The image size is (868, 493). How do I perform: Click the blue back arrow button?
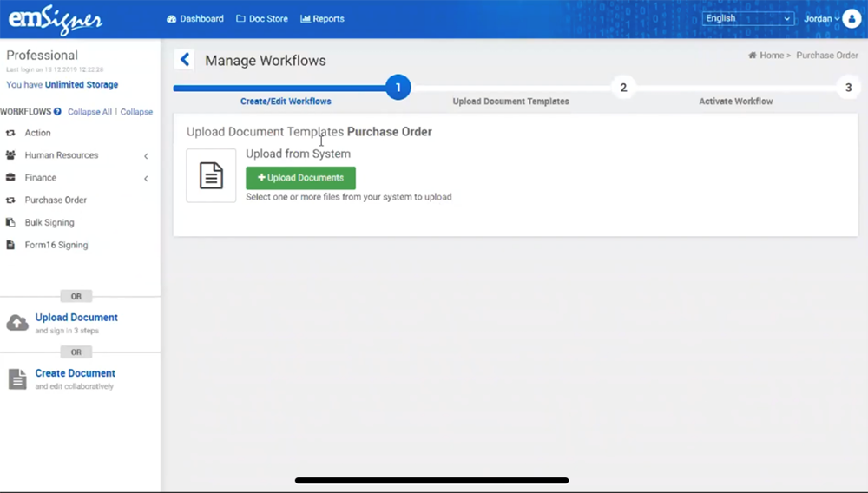pos(184,60)
